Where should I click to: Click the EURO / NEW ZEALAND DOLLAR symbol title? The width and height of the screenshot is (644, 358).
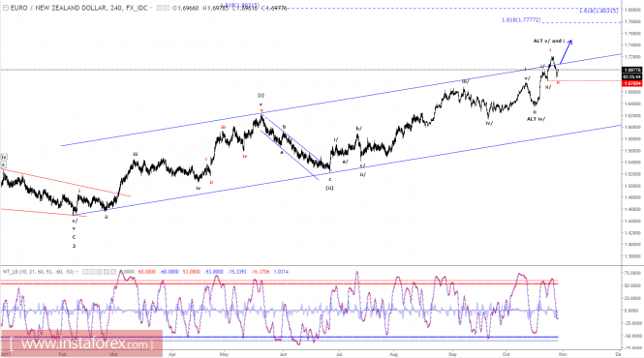point(58,8)
